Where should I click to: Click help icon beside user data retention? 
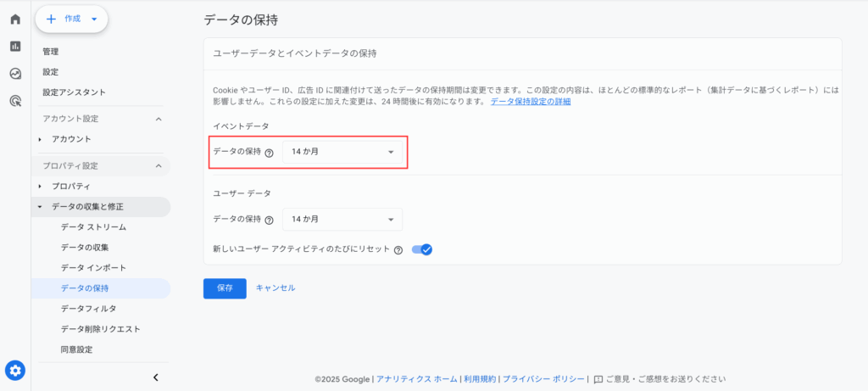[269, 220]
